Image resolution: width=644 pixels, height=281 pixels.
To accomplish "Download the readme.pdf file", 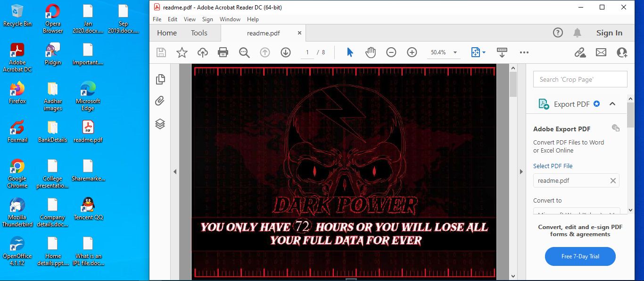I will [x=286, y=52].
